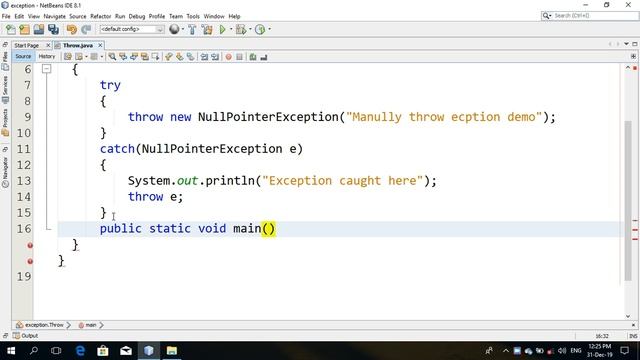640x360 pixels.
Task: Open the Tools menu
Action: click(x=193, y=16)
